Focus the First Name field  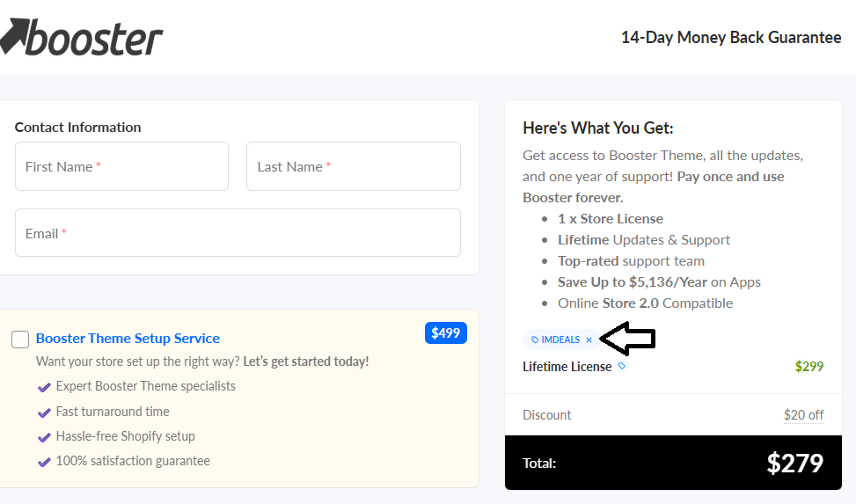[x=121, y=166]
